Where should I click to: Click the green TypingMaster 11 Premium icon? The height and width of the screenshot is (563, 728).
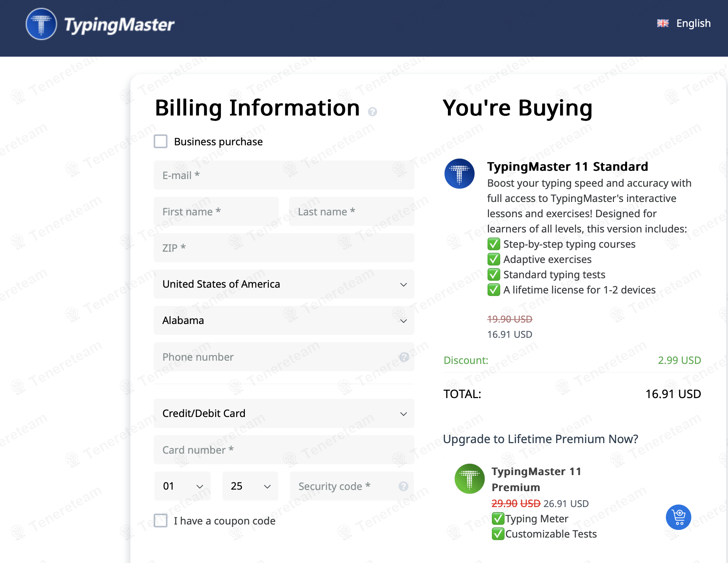click(469, 479)
